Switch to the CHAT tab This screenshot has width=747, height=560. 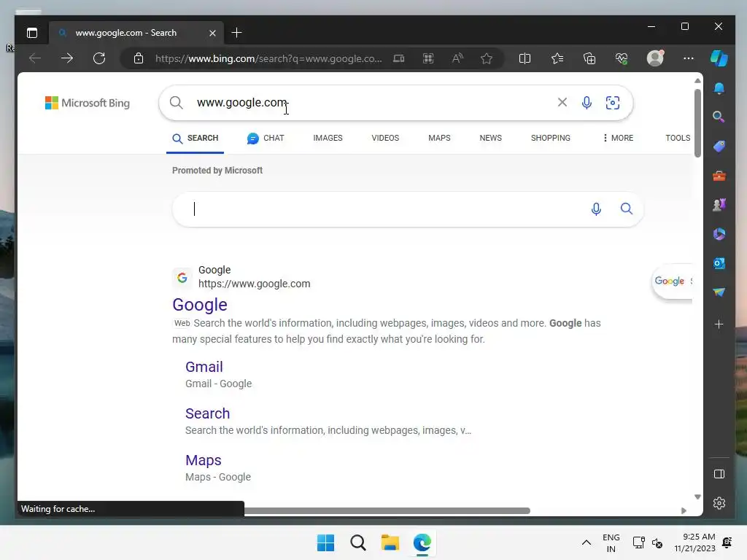(x=266, y=138)
